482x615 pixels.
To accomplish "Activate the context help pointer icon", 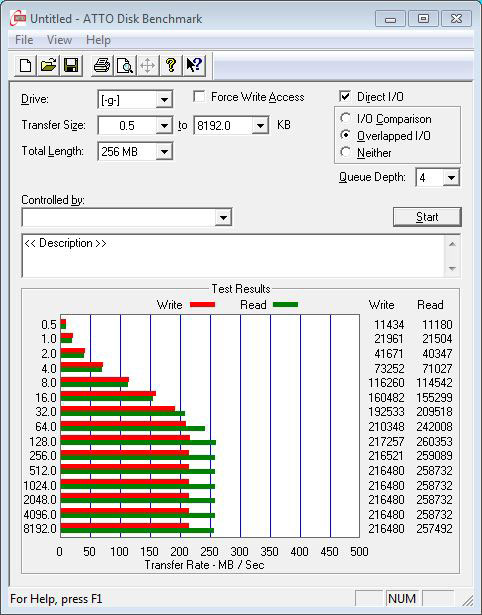I will 194,65.
